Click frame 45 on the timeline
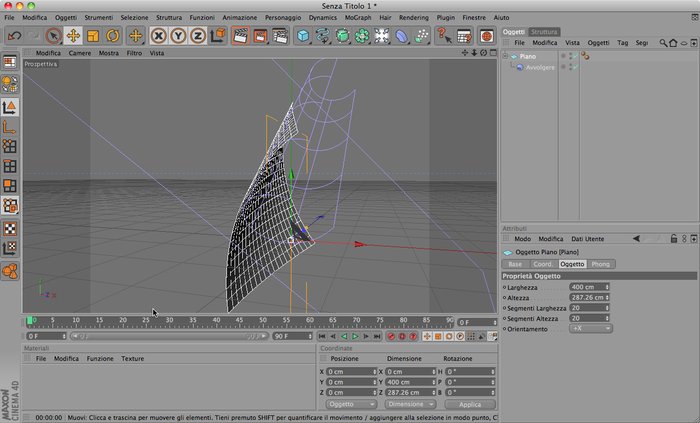This screenshot has width=700, height=423. [x=239, y=321]
